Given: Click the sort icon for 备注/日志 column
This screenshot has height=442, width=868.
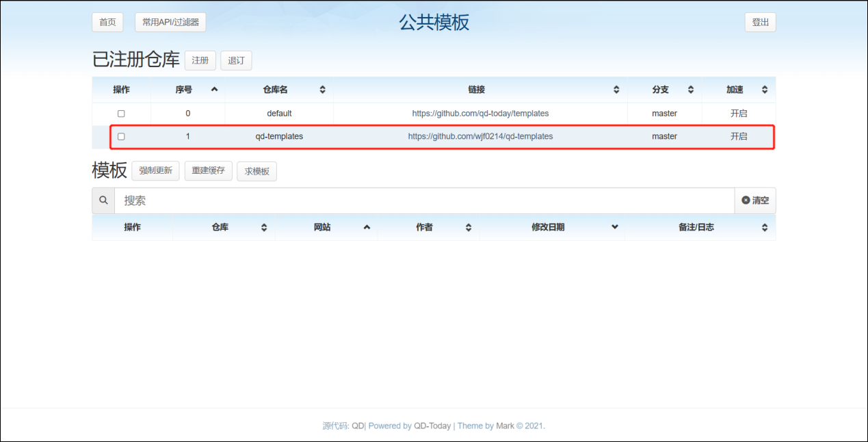Looking at the screenshot, I should tap(765, 227).
